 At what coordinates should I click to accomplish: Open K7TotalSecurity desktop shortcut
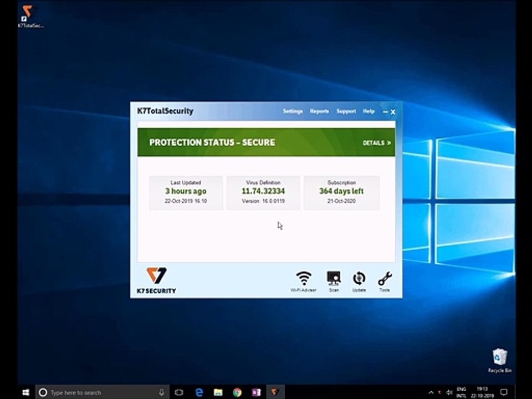click(29, 16)
